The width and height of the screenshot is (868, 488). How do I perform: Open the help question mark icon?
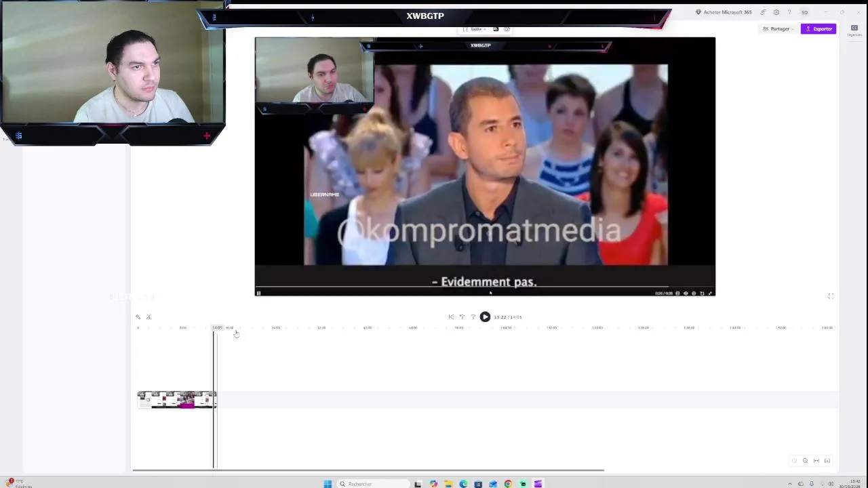pyautogui.click(x=789, y=12)
